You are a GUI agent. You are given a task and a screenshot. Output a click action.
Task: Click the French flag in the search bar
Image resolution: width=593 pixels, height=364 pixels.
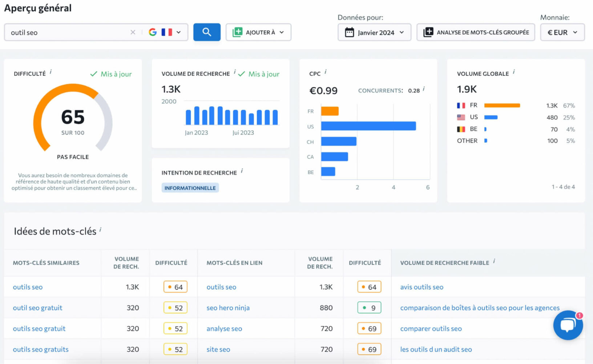pos(167,32)
